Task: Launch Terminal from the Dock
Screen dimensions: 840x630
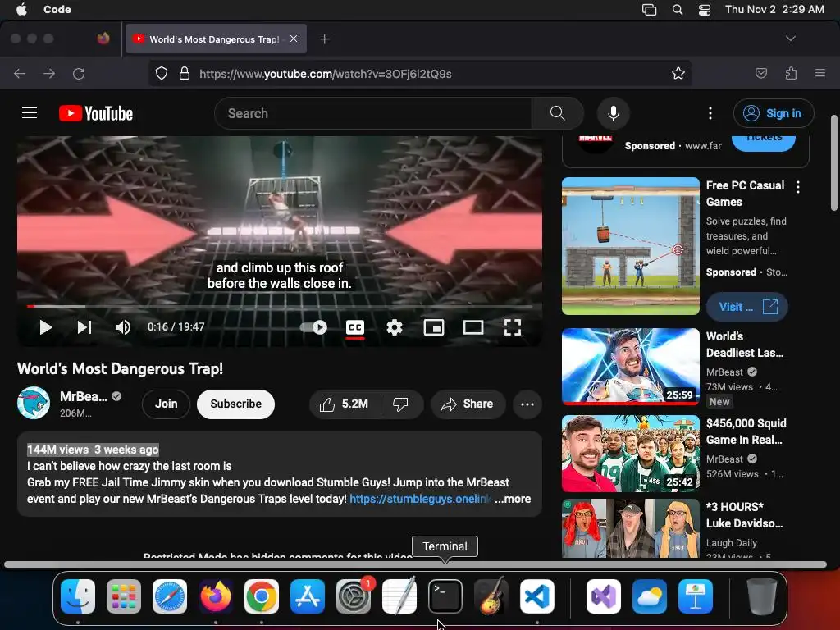Action: [x=445, y=596]
